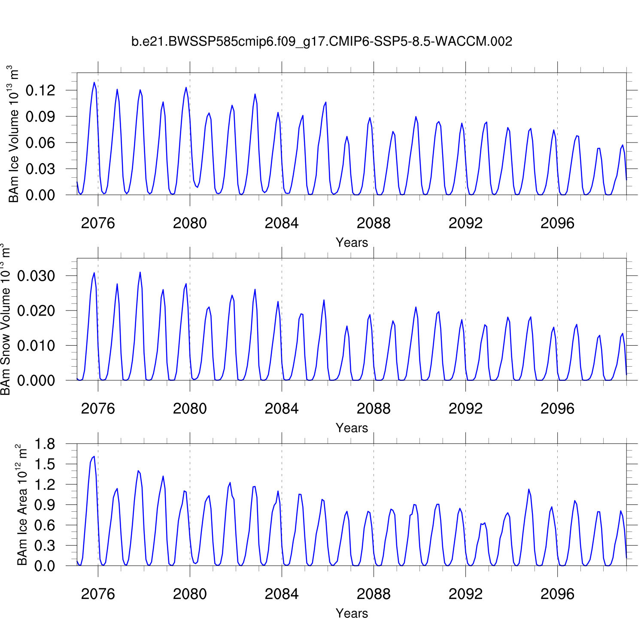The image size is (644, 644).
Task: Click the BAm Ice Area y-axis label
Action: pos(21,505)
